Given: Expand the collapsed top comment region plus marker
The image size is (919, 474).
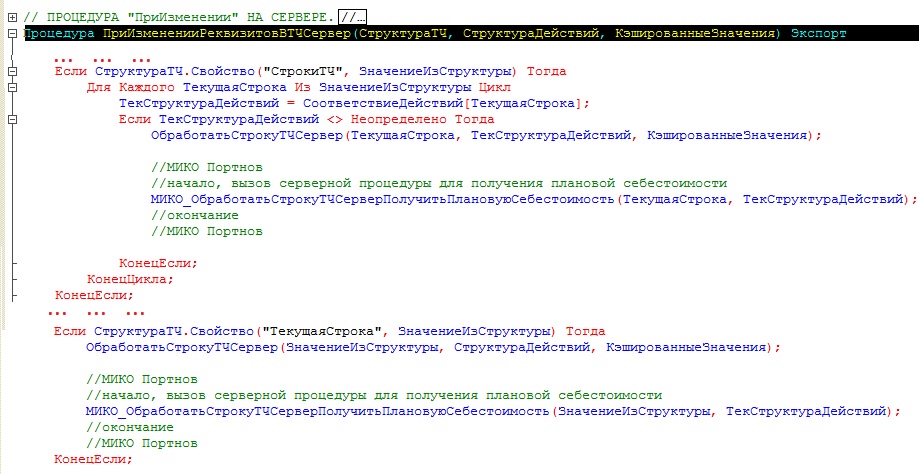Looking at the screenshot, I should (12, 17).
